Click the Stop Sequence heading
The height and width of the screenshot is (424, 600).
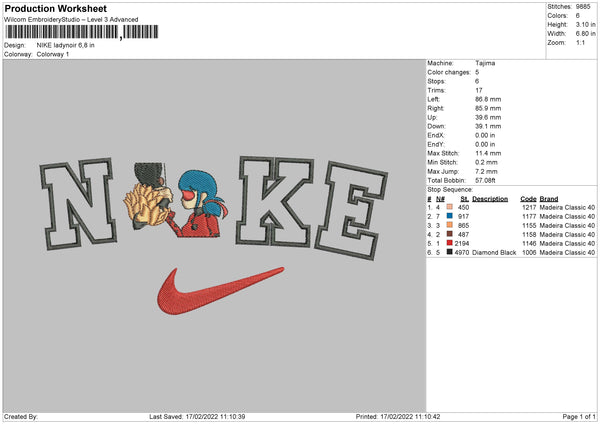(x=450, y=190)
